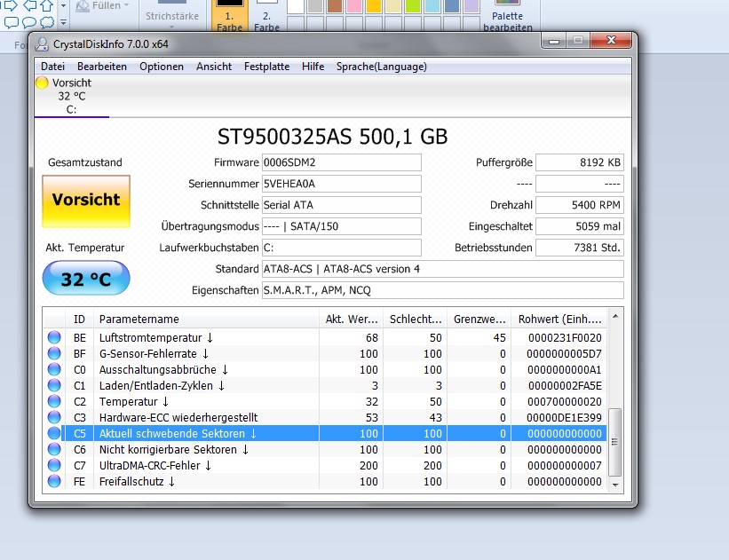Pick the rounded rectangular callout shape in Paint

(x=12, y=22)
